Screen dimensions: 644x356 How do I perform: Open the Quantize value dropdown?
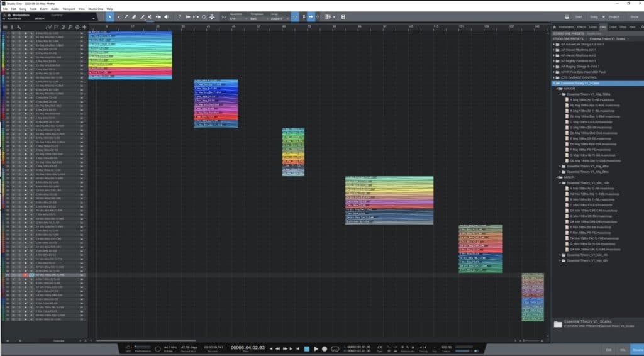[238, 19]
